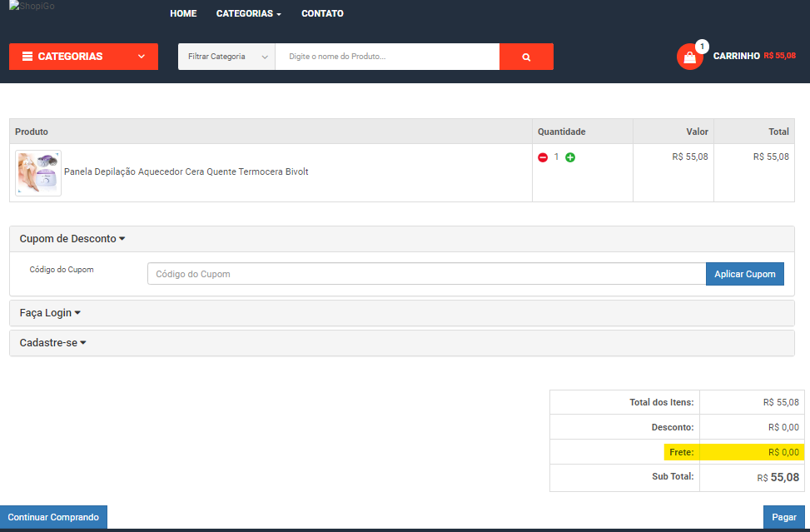Expand the Cadastre-se section
810x532 pixels.
(x=53, y=343)
